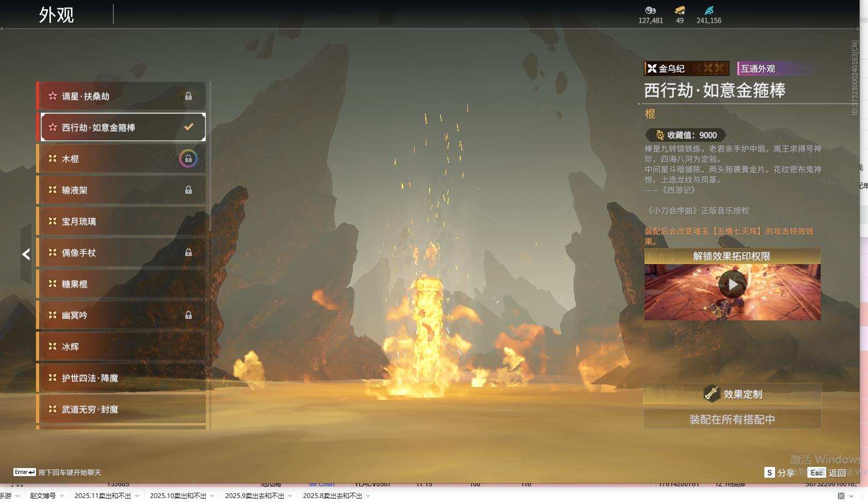This screenshot has width=868, height=504.
Task: Click the gold emblem icon beside 输液架
Action: click(x=53, y=189)
